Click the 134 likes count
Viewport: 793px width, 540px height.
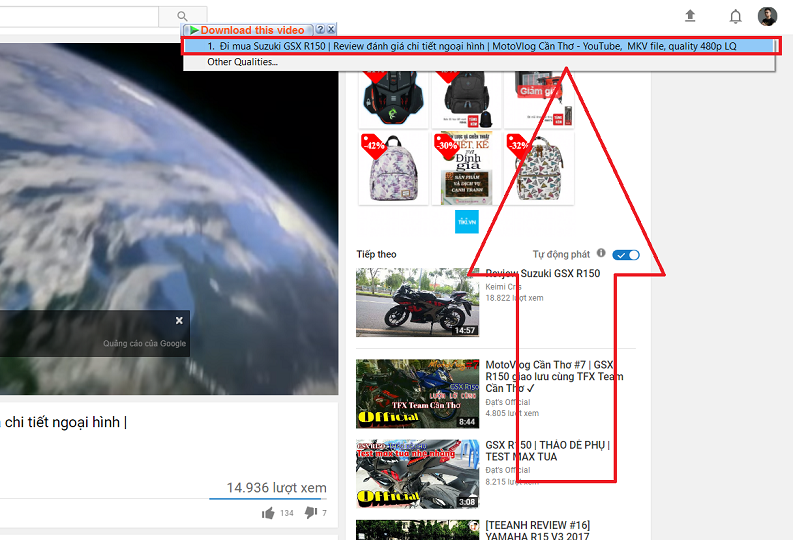pos(287,513)
